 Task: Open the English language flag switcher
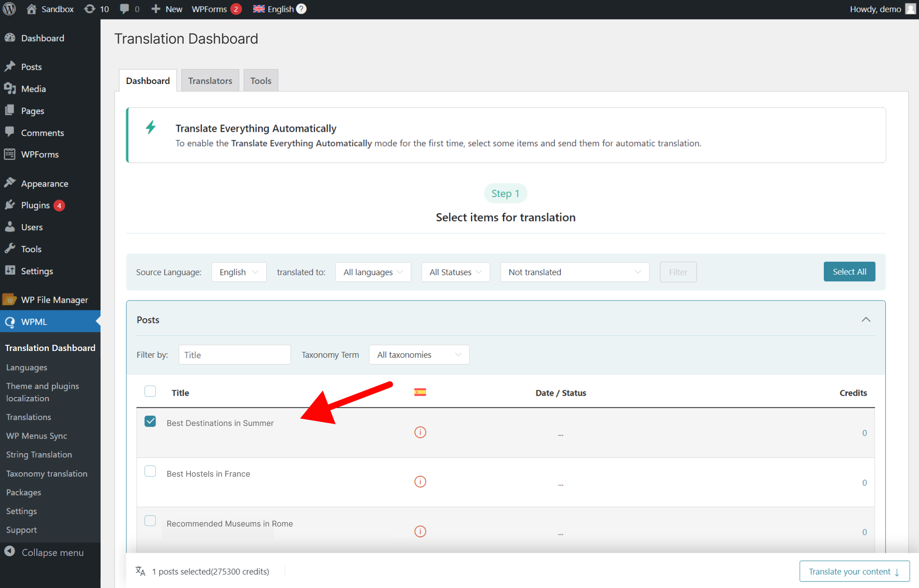point(273,9)
